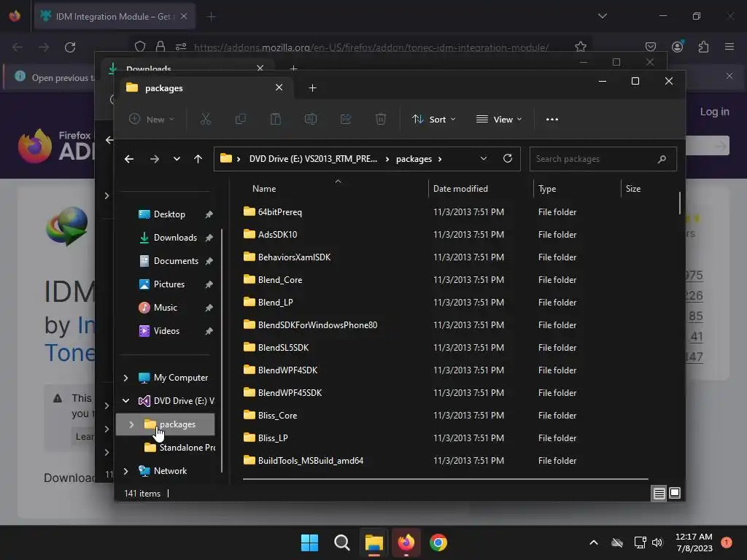Click chevron after packages in address bar
The width and height of the screenshot is (747, 560).
coord(440,159)
